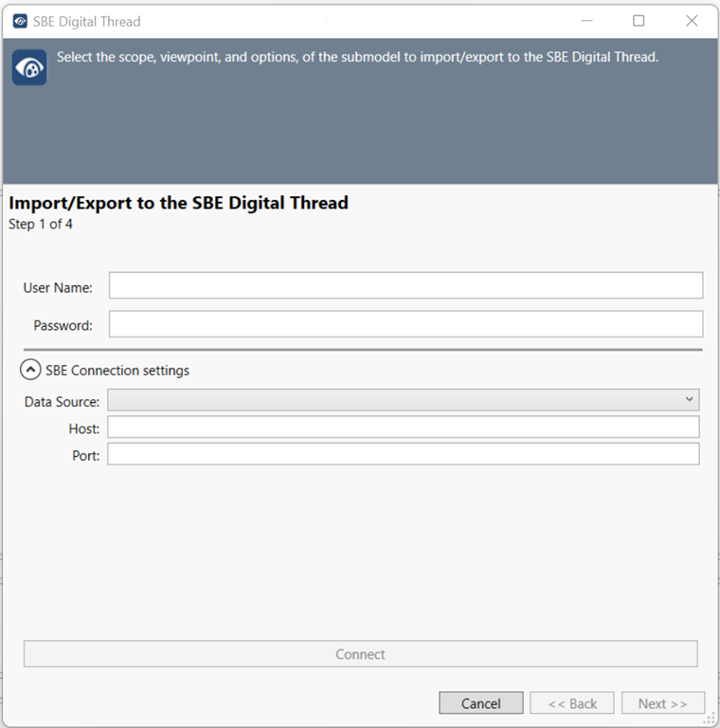Click the 'Step 1 of 4' indicator text

pos(41,225)
